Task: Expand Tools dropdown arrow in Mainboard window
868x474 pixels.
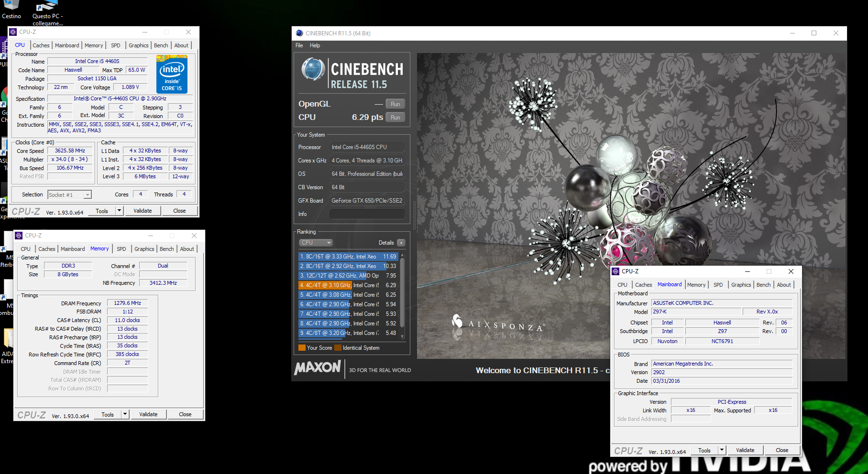Action: (x=722, y=450)
